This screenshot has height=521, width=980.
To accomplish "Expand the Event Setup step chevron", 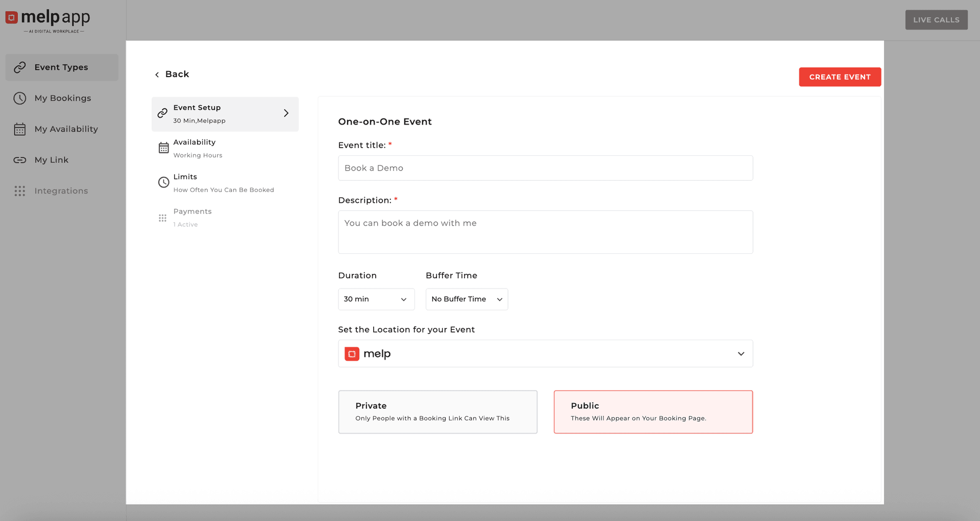I will (x=286, y=113).
